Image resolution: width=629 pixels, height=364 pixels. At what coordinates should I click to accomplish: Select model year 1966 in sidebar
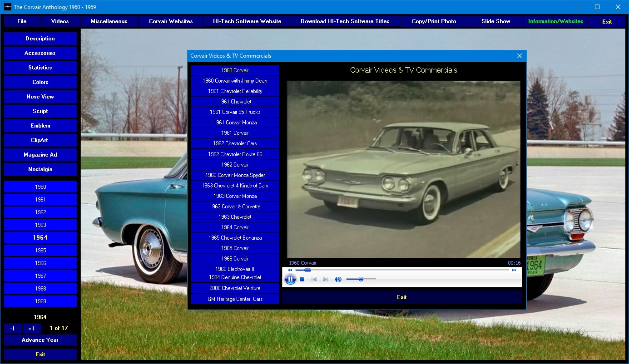(x=40, y=263)
